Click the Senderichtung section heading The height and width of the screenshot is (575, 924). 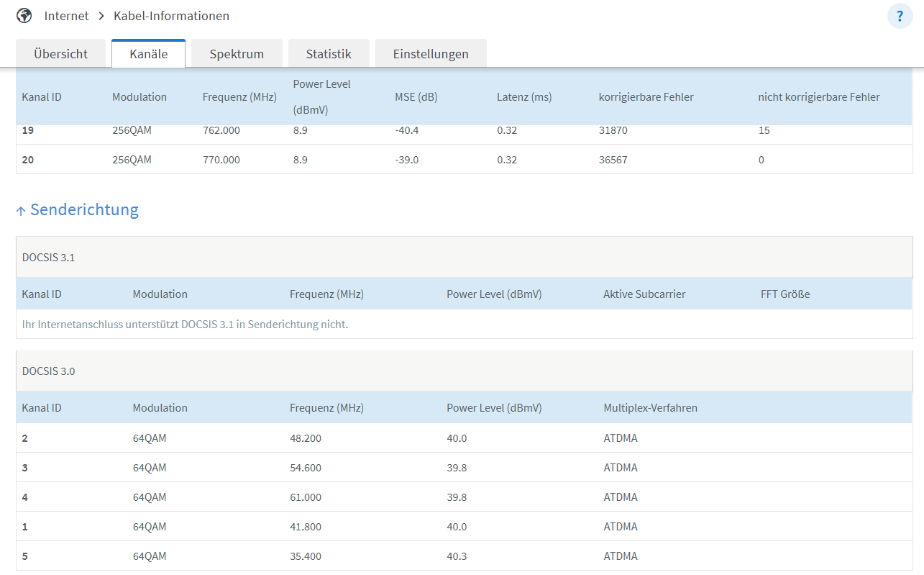pyautogui.click(x=84, y=210)
